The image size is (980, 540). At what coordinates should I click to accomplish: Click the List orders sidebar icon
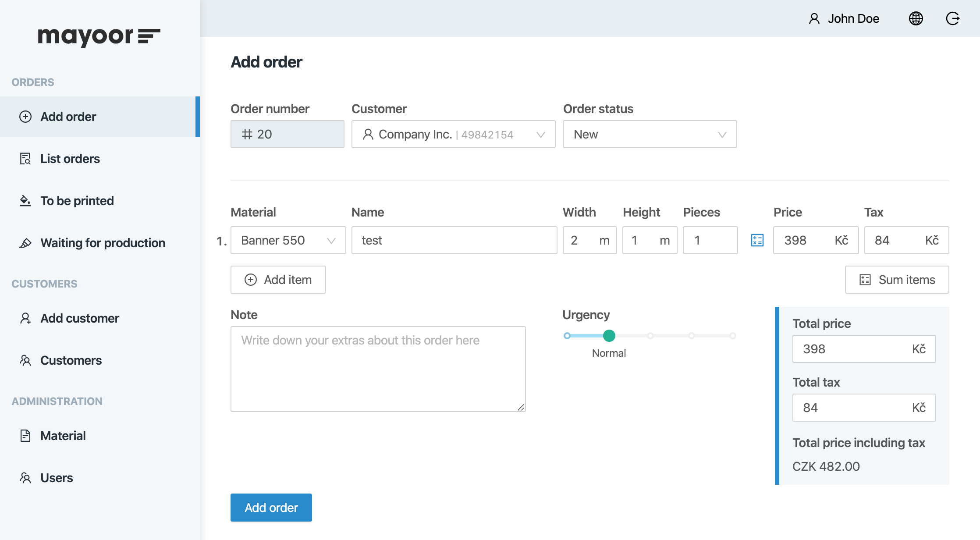[x=25, y=159]
